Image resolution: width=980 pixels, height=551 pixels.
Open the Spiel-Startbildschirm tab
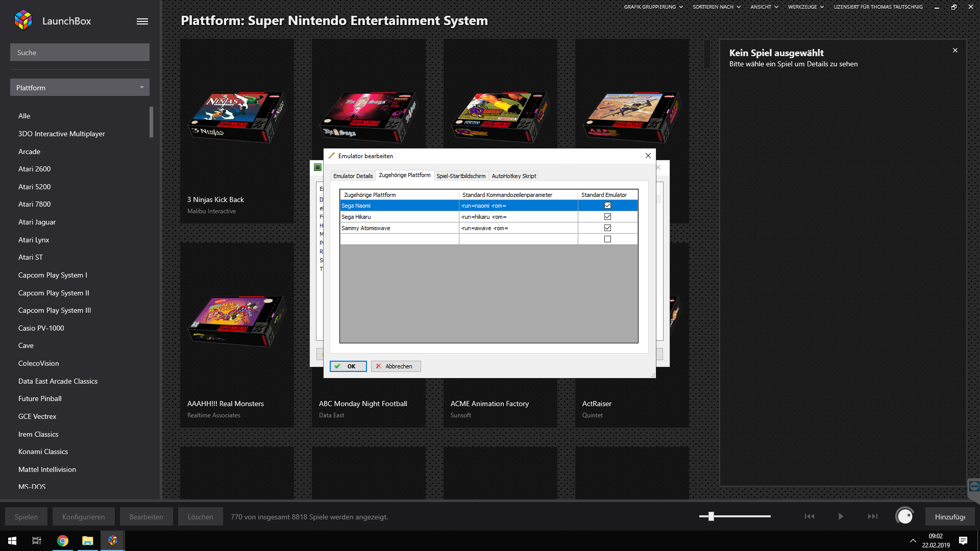461,176
